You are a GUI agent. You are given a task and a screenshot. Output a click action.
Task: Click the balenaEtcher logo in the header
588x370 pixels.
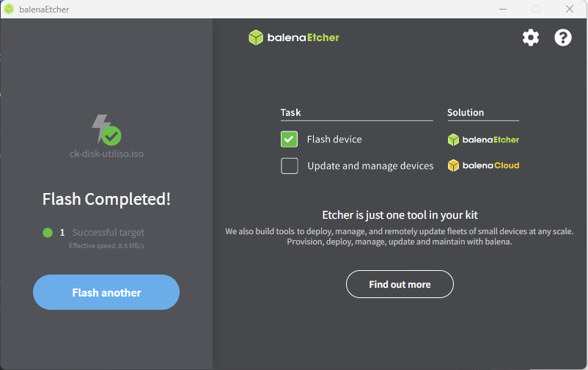tap(293, 37)
